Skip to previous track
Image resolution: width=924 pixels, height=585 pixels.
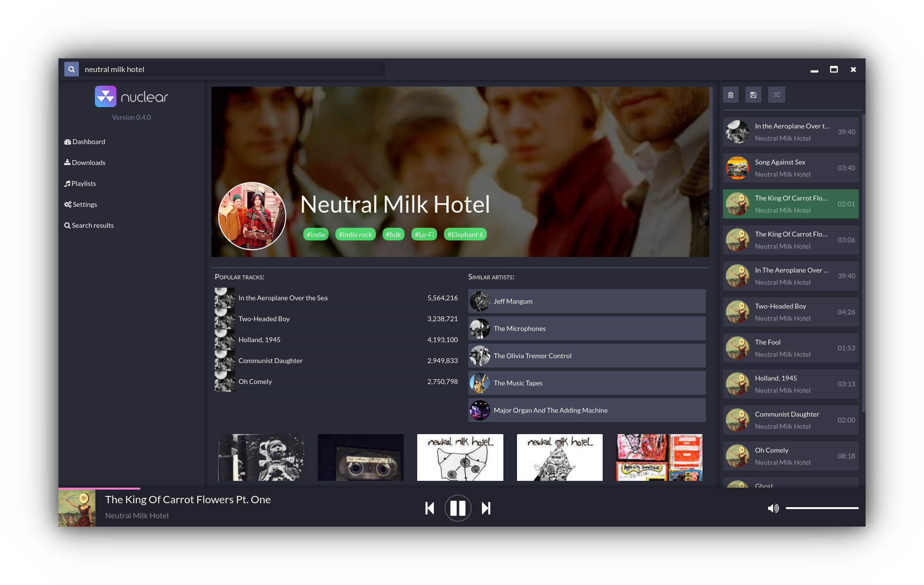click(x=429, y=508)
